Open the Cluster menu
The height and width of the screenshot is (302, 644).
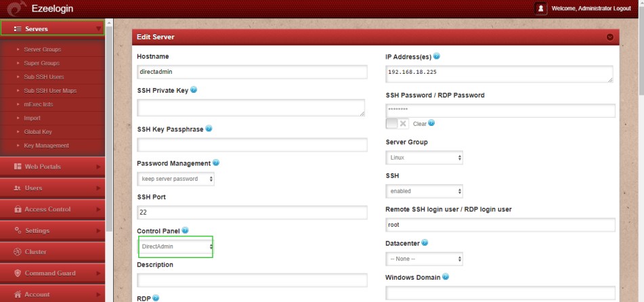click(53, 252)
